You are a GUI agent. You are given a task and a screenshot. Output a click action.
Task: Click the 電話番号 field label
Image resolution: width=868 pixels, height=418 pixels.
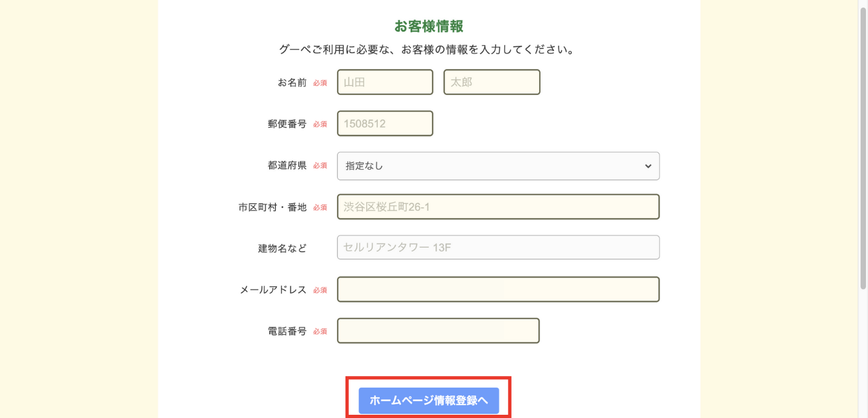287,331
